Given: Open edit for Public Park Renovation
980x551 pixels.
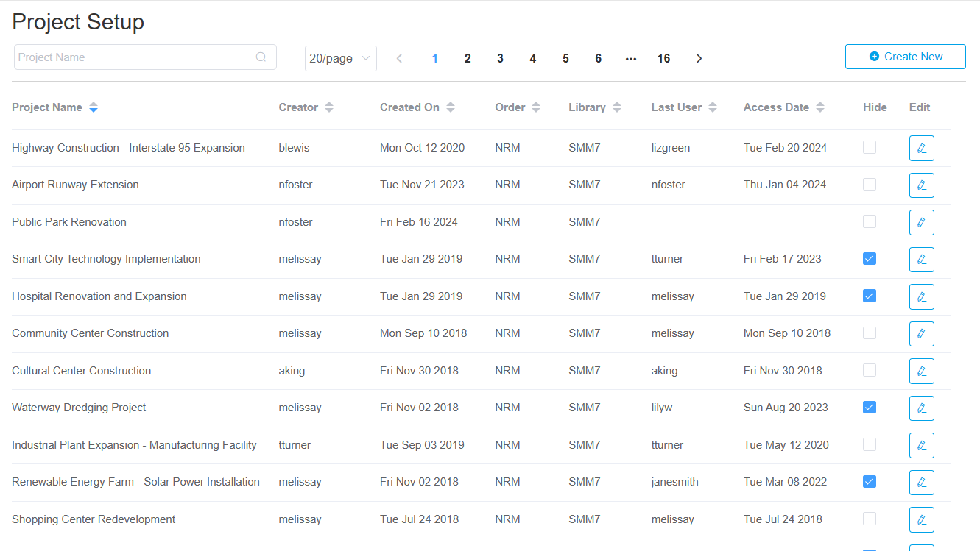Looking at the screenshot, I should point(921,222).
